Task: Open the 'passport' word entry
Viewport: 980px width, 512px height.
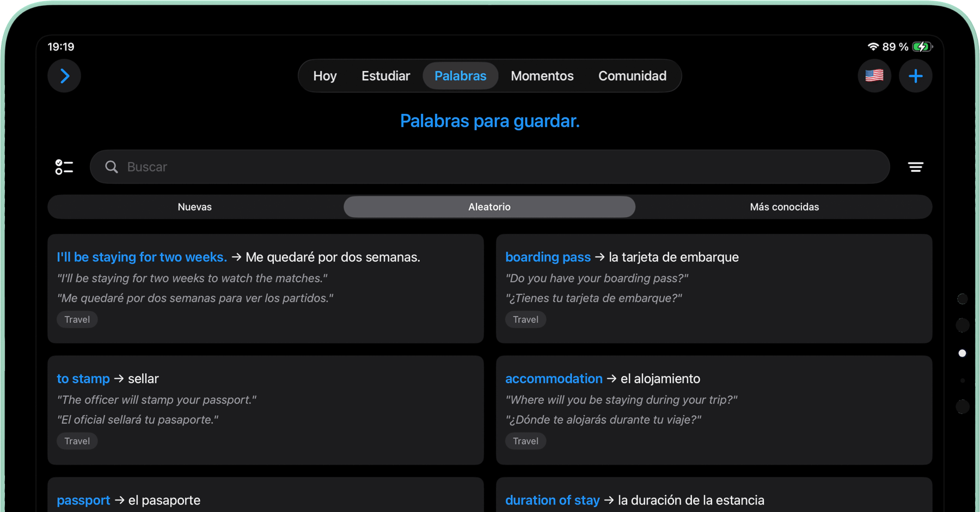Action: (83, 499)
